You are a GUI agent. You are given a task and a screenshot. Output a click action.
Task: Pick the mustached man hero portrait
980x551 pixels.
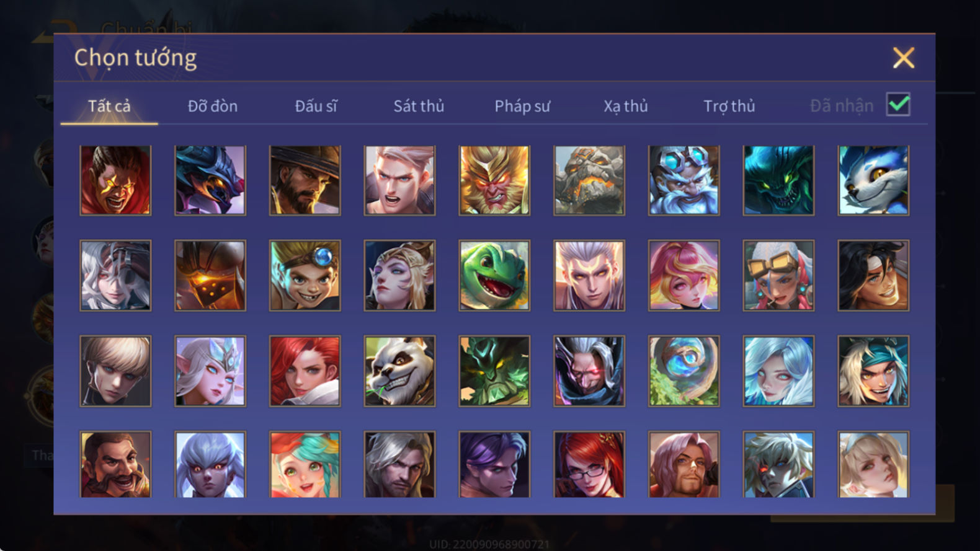[115, 464]
